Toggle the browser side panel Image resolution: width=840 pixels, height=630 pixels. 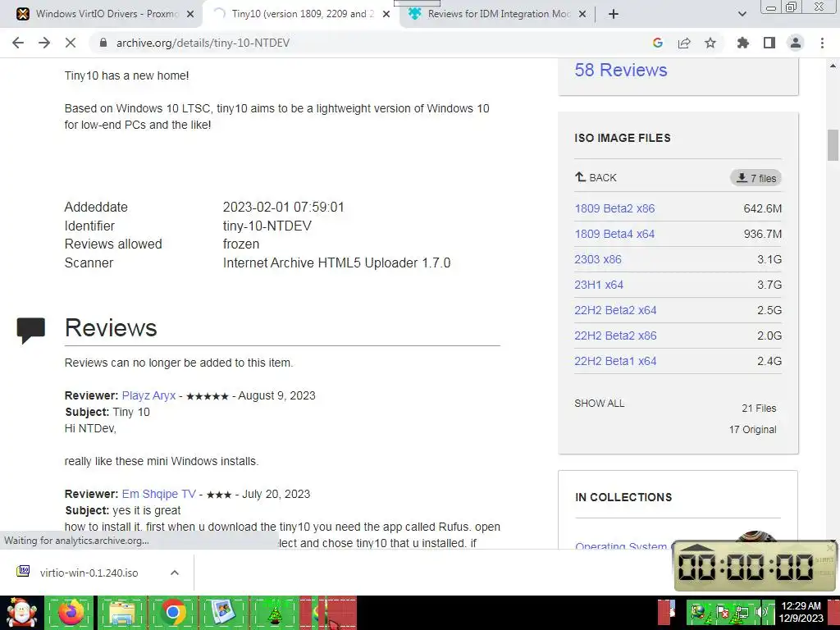[x=769, y=43]
